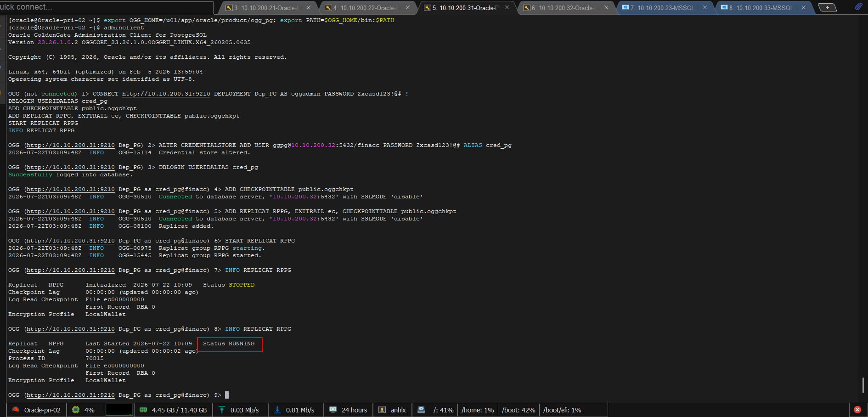
Task: Click the red hat server icon in status bar
Action: point(16,410)
